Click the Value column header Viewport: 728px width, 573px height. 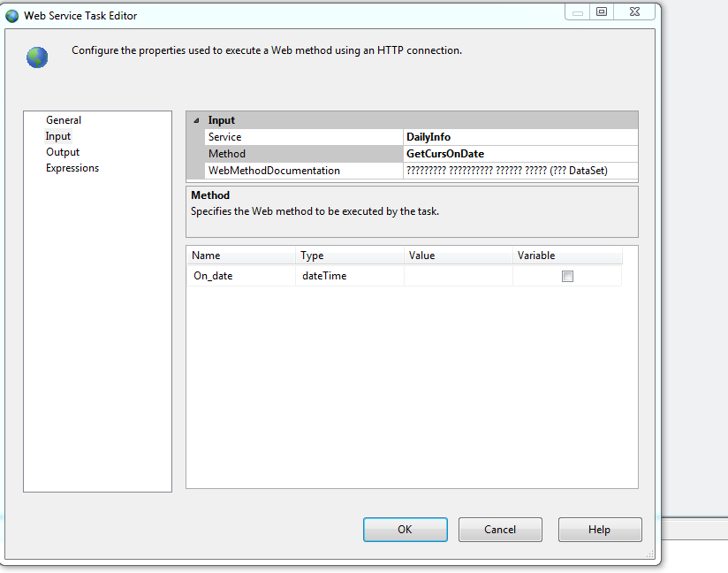pos(459,256)
